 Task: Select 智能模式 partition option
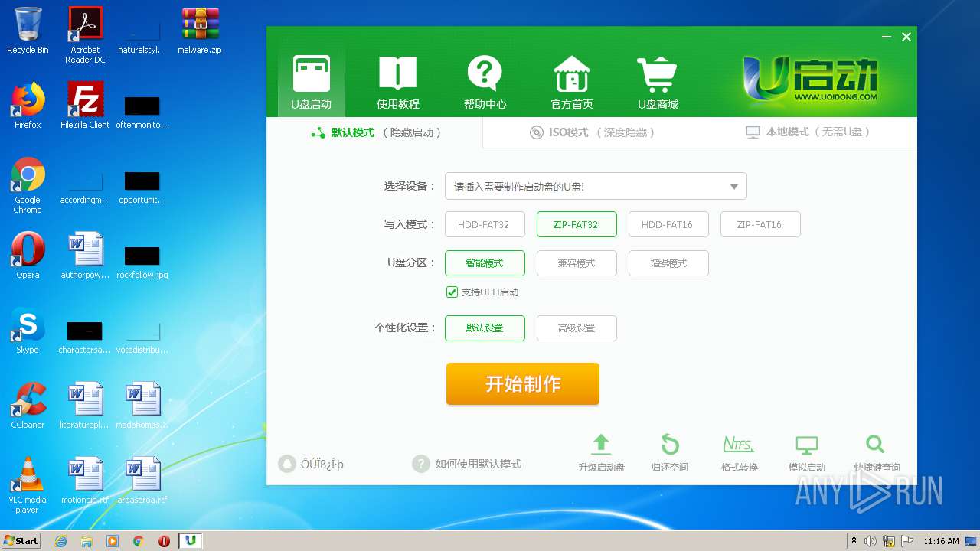coord(485,262)
